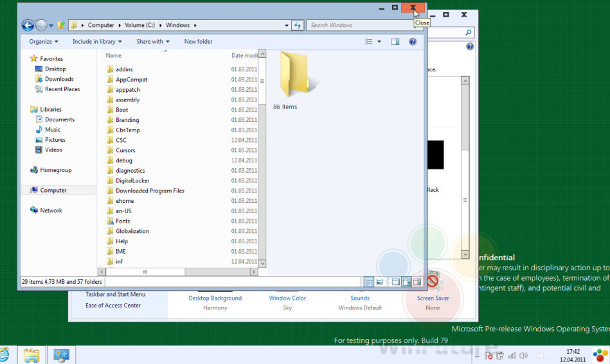Screen dimensions: 610x364
Task: Toggle the preview pane toolbar icon
Action: coord(395,42)
